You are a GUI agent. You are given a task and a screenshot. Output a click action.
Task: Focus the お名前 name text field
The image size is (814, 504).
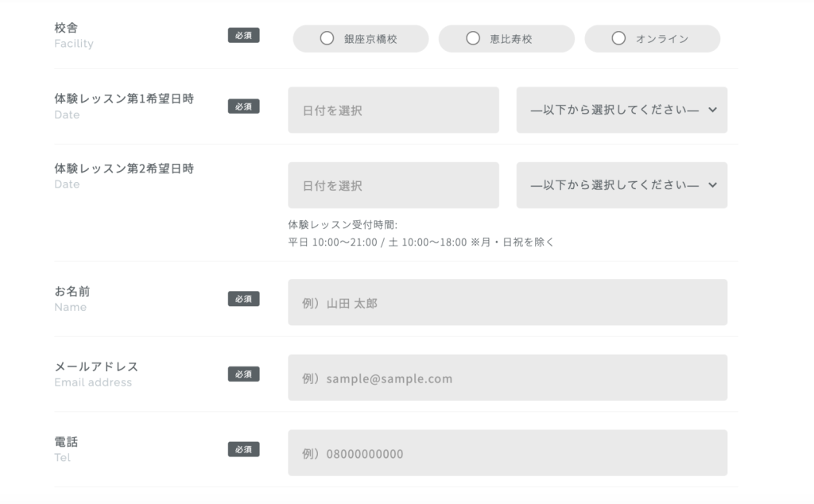coord(507,302)
